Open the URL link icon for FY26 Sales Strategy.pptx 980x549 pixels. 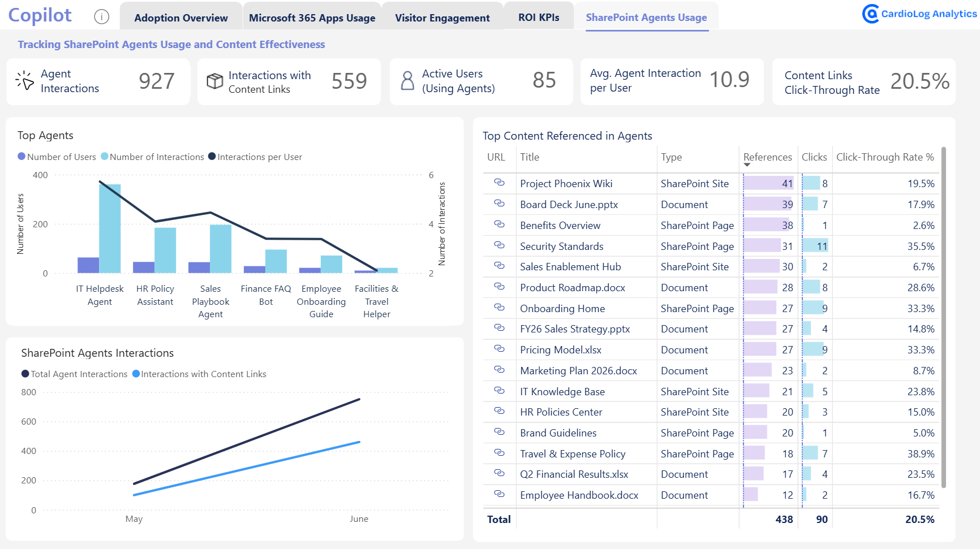[x=499, y=327]
